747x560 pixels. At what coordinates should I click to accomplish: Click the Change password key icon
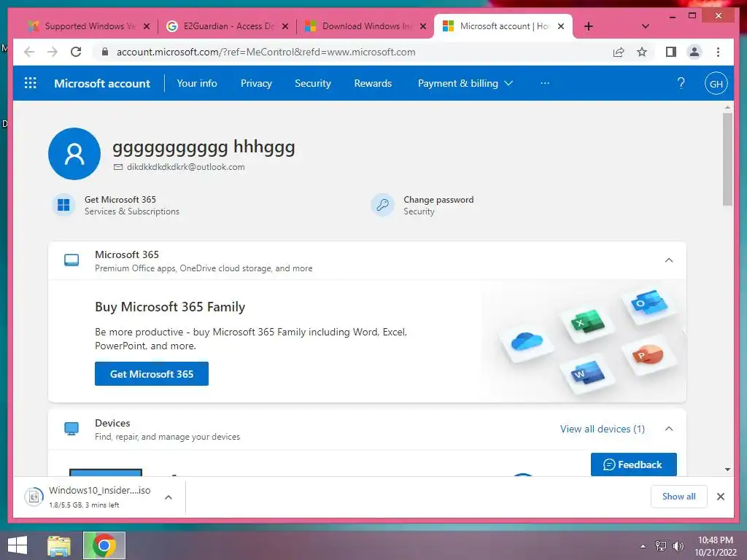(x=382, y=205)
